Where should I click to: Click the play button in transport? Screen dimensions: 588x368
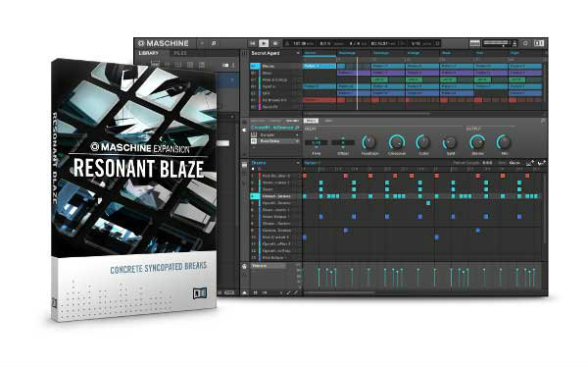264,43
